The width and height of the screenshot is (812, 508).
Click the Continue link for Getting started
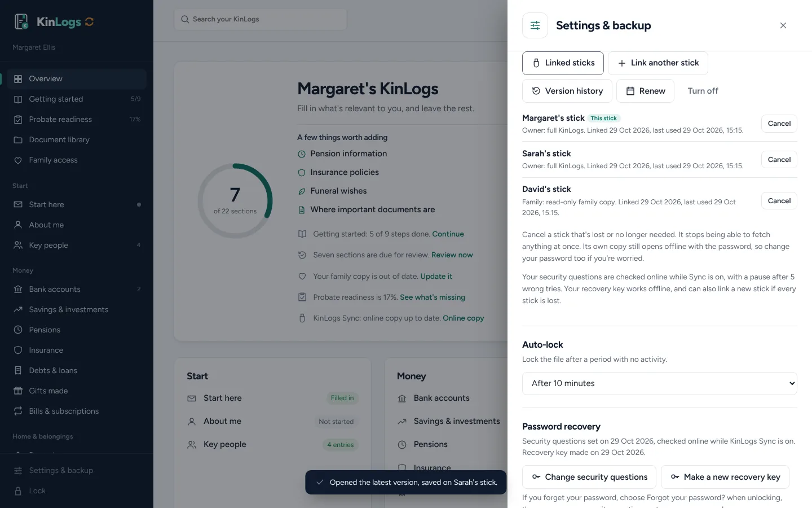coord(448,234)
